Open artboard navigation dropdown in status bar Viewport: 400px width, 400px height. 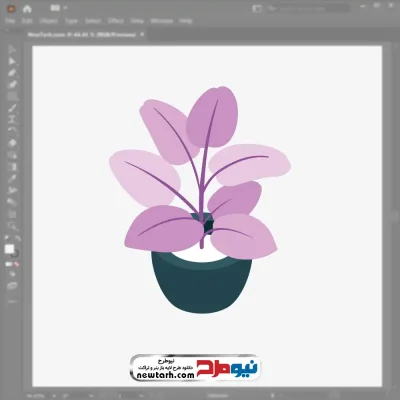tap(142, 396)
